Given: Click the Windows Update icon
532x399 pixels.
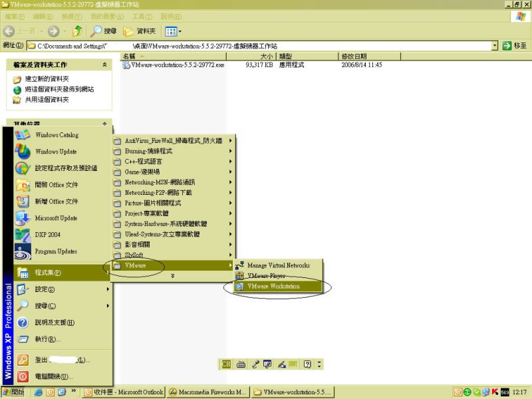Looking at the screenshot, I should tap(23, 152).
